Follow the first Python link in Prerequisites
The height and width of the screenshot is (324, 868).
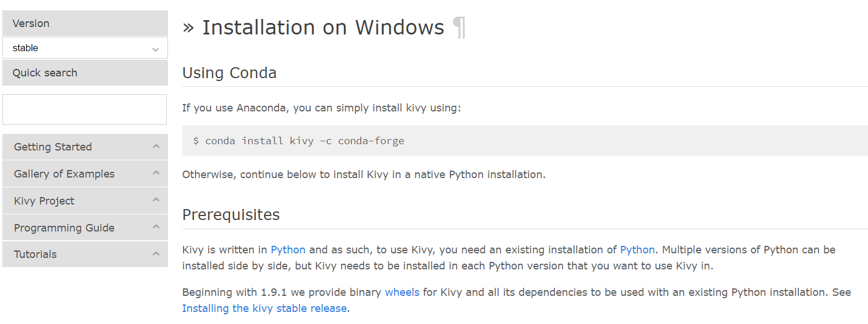point(288,250)
